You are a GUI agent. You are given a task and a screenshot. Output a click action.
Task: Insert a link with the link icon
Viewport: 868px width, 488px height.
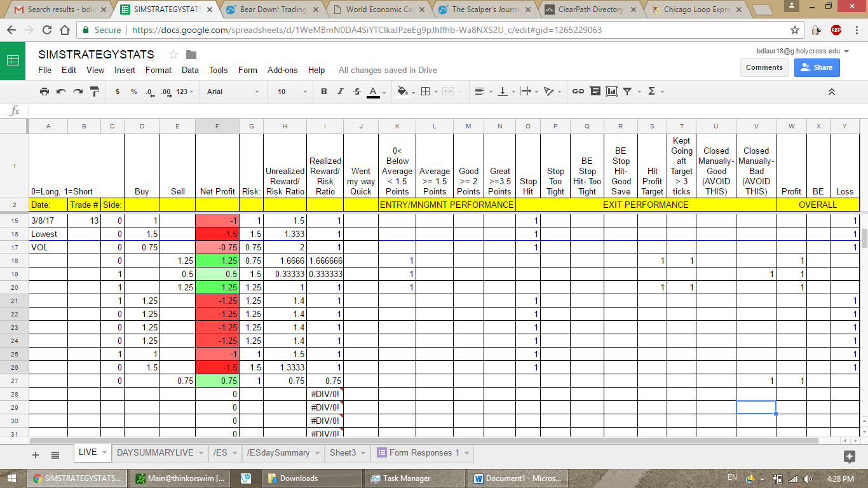pos(578,91)
